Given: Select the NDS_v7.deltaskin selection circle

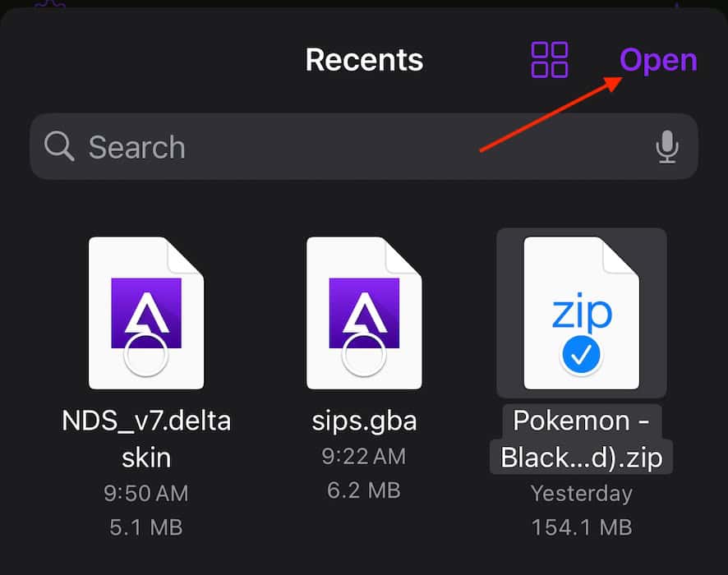Looking at the screenshot, I should pos(147,355).
